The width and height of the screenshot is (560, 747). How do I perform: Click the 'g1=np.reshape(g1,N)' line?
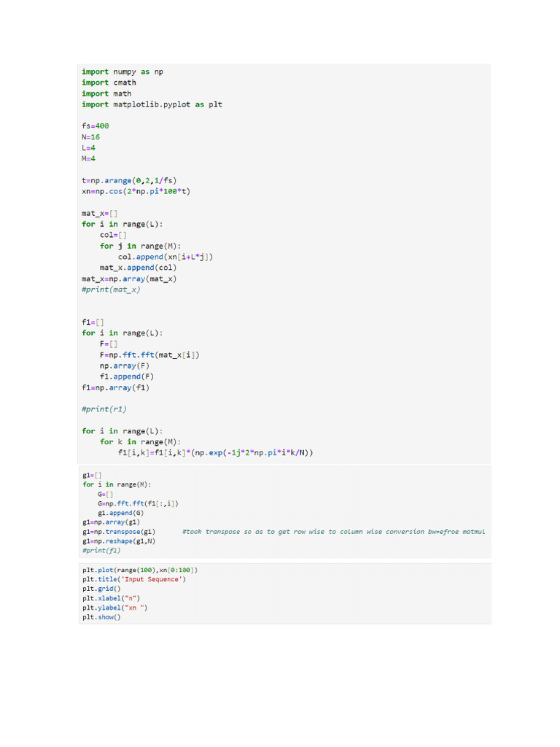[119, 541]
